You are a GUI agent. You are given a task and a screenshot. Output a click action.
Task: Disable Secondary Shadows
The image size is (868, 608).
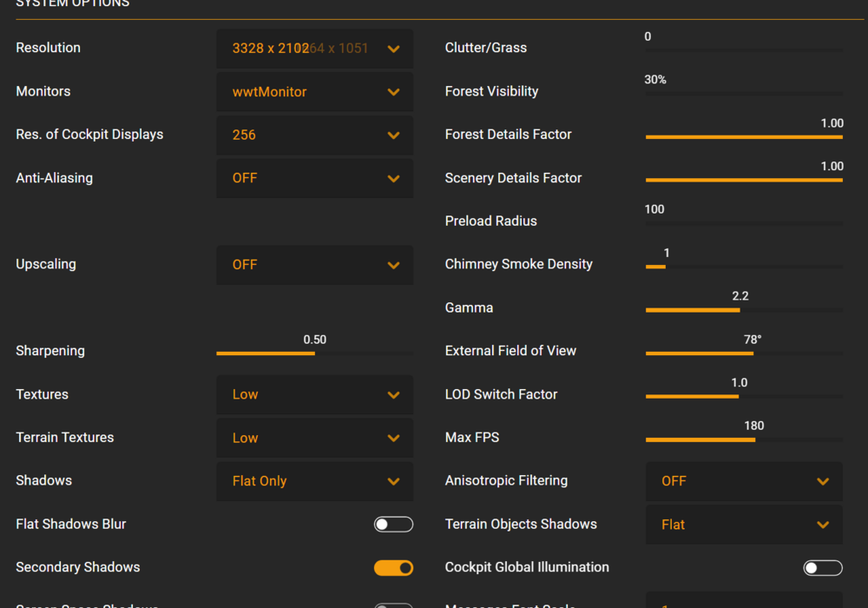click(x=393, y=567)
